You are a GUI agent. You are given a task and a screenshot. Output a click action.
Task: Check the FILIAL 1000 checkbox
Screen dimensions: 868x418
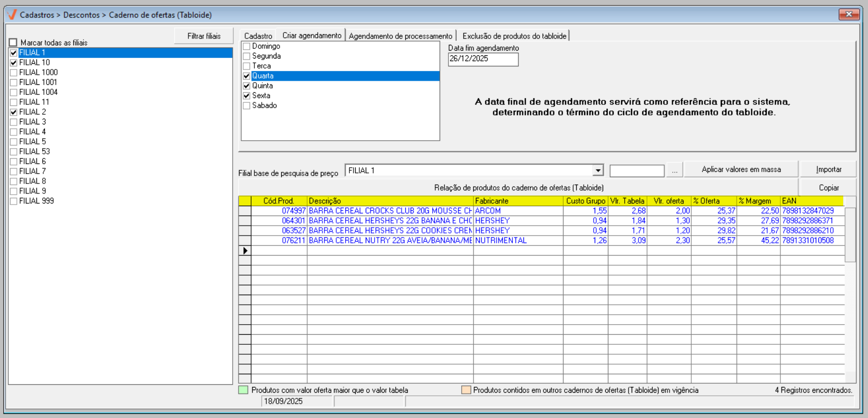[14, 73]
